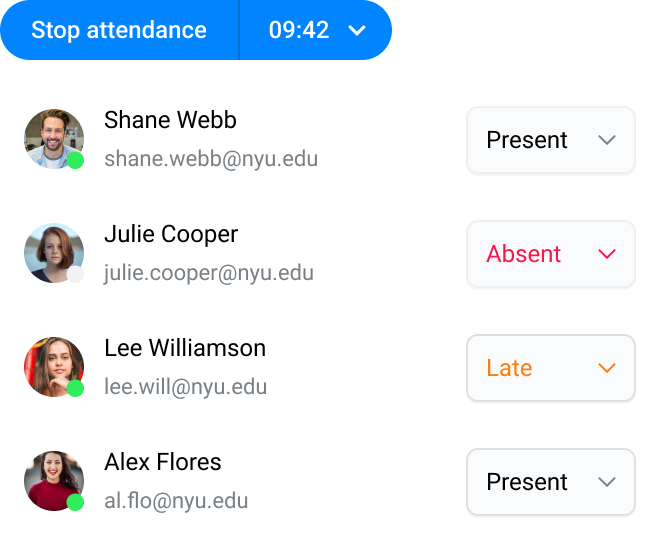
Task: Open Julie Cooper's profile photo
Action: (x=54, y=253)
